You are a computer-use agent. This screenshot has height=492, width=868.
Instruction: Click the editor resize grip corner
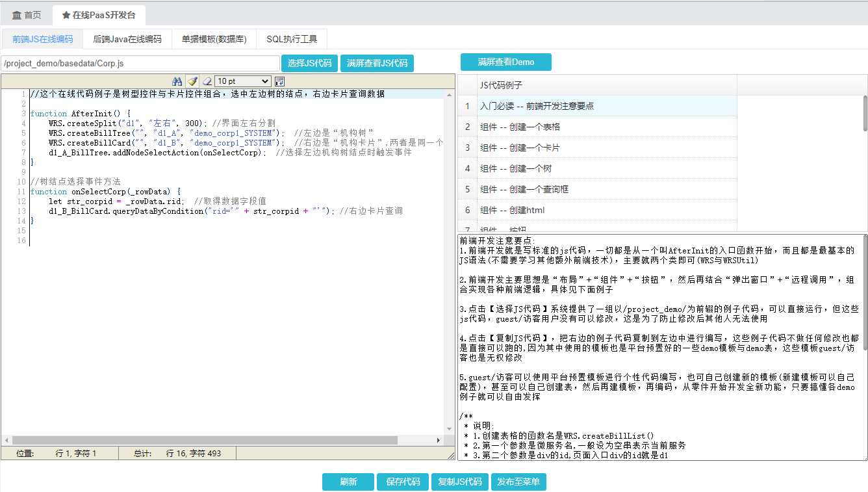(x=450, y=456)
